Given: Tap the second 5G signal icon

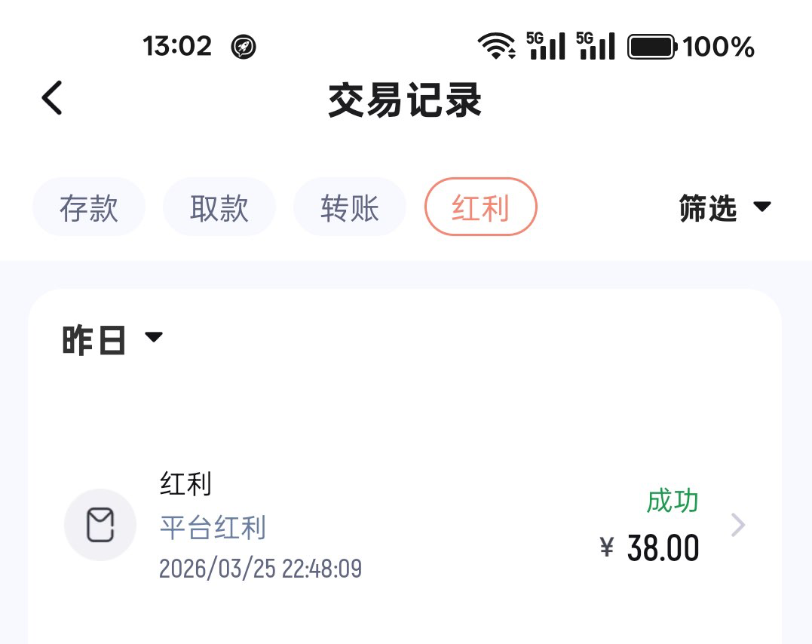Looking at the screenshot, I should pos(596,46).
